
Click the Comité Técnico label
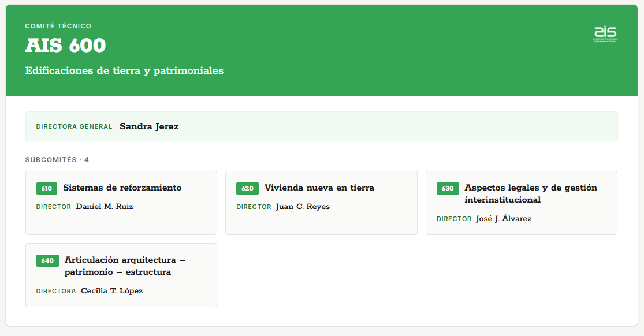coord(58,26)
